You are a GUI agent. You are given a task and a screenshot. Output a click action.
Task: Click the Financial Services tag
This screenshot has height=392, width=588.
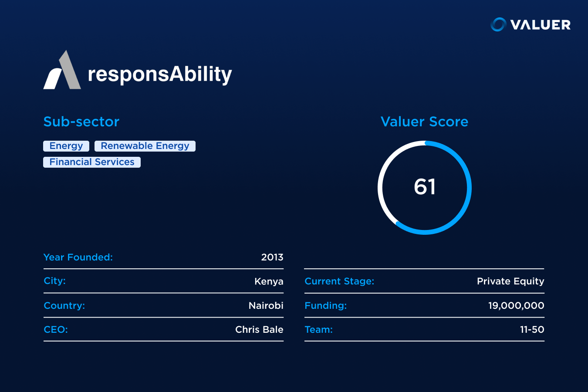[x=92, y=162]
